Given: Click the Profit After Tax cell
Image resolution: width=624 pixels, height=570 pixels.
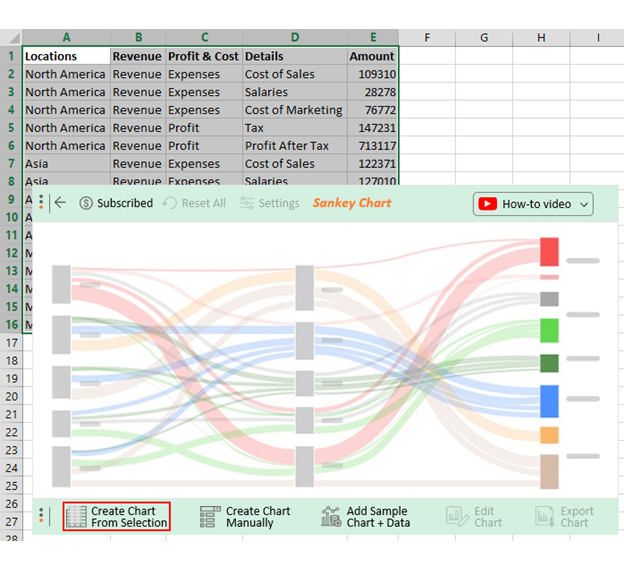Looking at the screenshot, I should click(x=295, y=146).
